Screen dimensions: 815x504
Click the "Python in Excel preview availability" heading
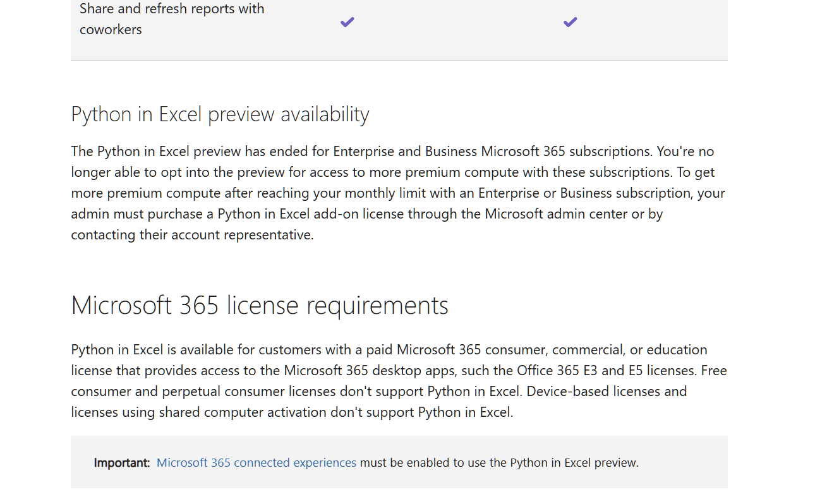click(x=220, y=114)
